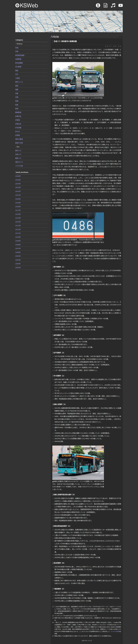Open the YouTube icon in the header
138x644 pixels.
point(120,5)
